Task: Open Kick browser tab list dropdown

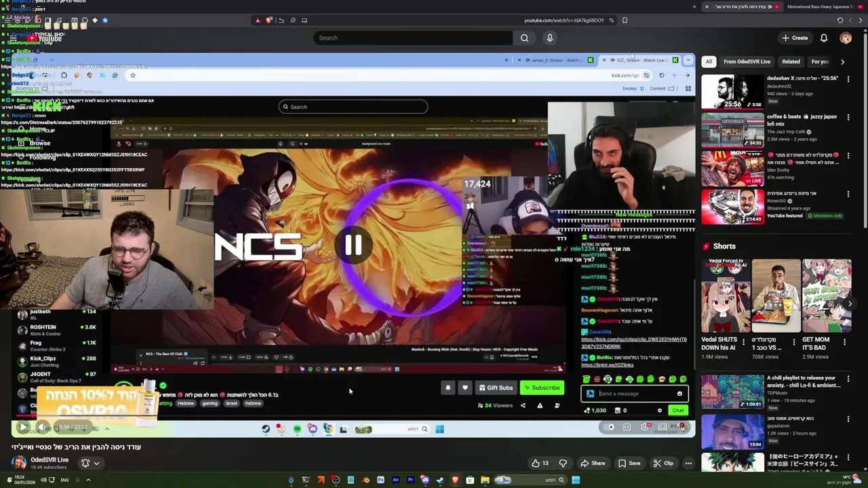Action: 688,60
